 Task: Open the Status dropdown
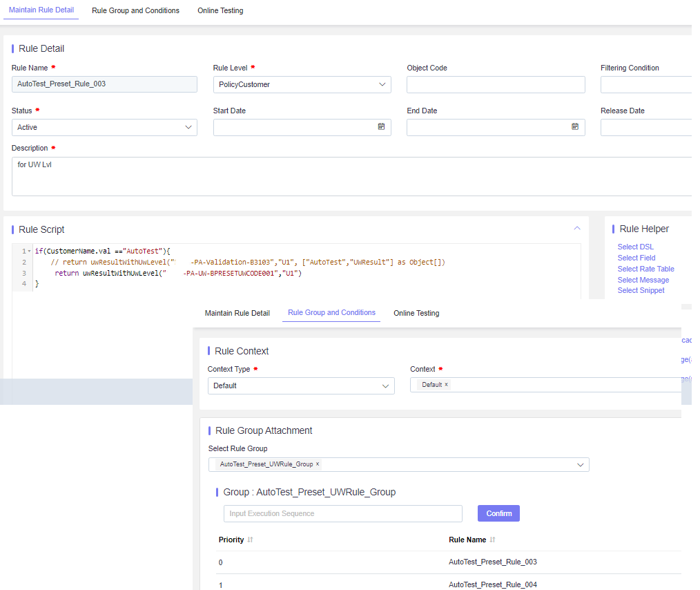[104, 127]
